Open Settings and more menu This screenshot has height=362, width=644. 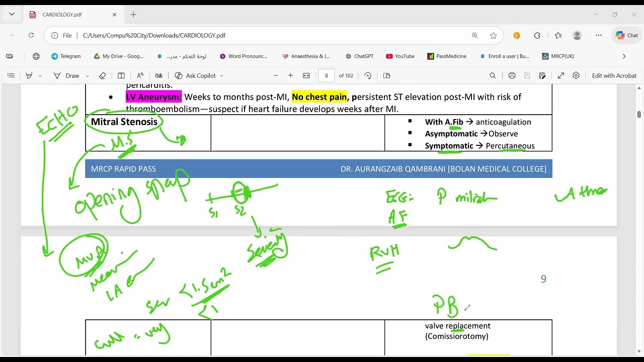coord(598,35)
